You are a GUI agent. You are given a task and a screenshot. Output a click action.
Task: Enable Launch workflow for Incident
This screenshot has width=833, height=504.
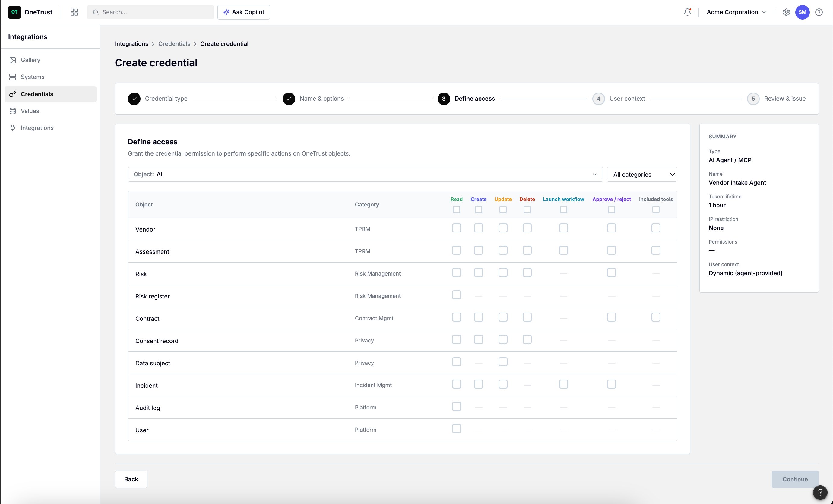564,384
